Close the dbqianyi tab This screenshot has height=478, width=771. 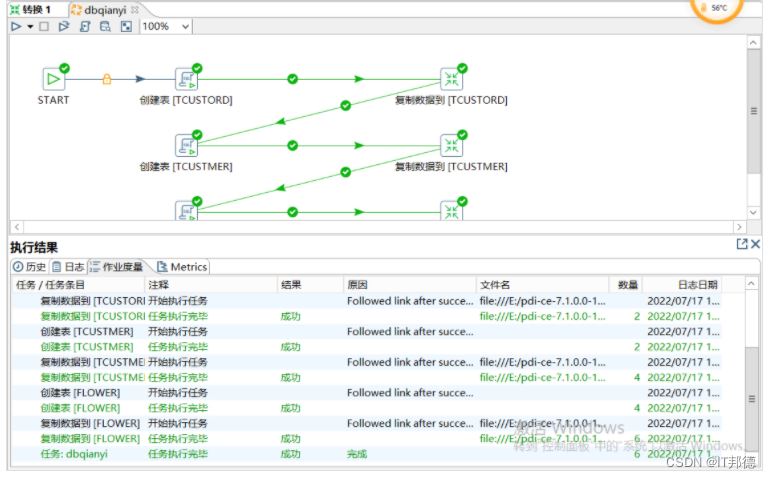coord(135,9)
